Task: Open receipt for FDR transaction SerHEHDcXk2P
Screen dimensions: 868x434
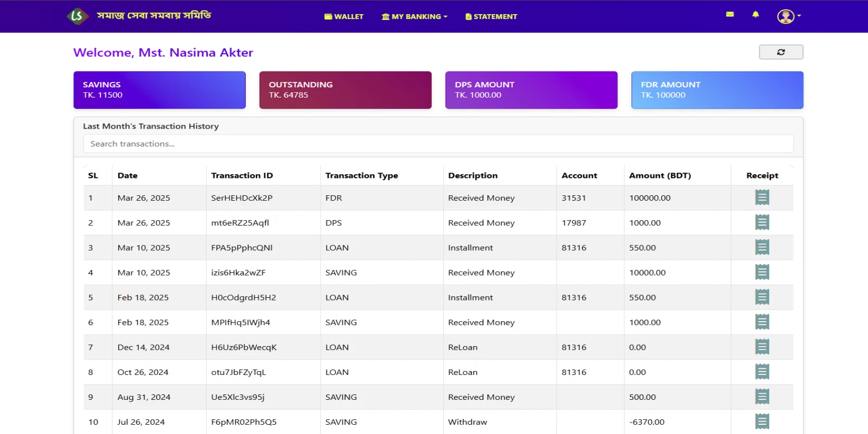Action: point(762,197)
